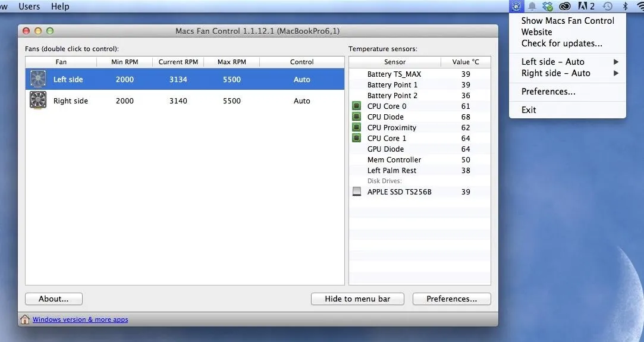
Task: Click the green zoom window button
Action: click(50, 31)
